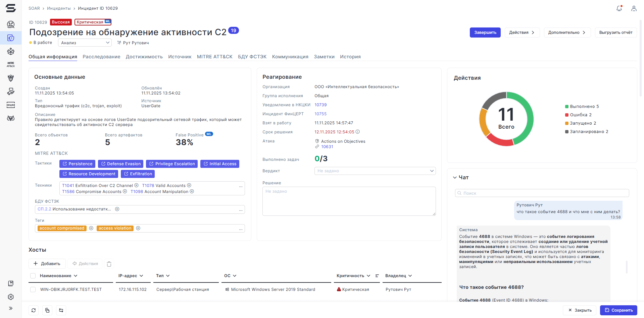Open the Анализ stage dropdown
The height and width of the screenshot is (318, 644).
[x=85, y=43]
